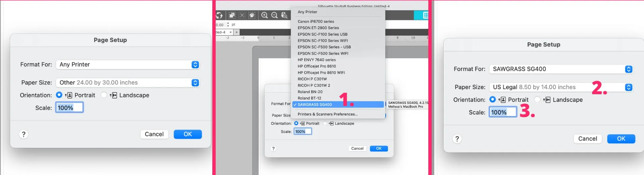Select Landscape in the SAWGRASS SG400 dialog
The image size is (644, 175).
537,99
